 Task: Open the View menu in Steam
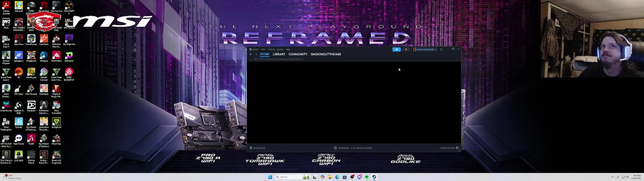point(263,50)
